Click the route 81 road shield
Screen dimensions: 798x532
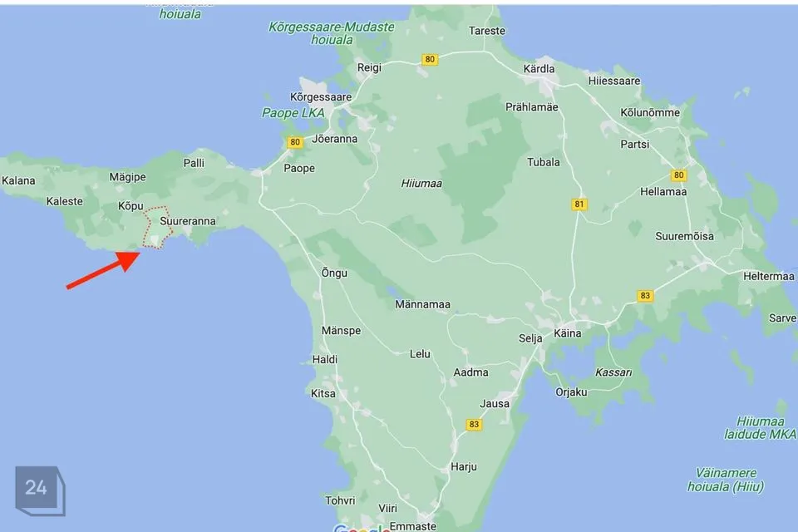click(x=579, y=204)
